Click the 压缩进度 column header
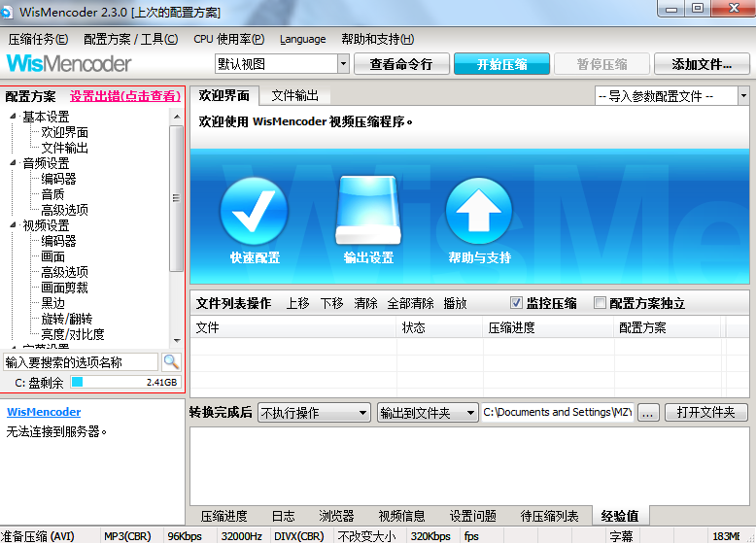 (548, 327)
